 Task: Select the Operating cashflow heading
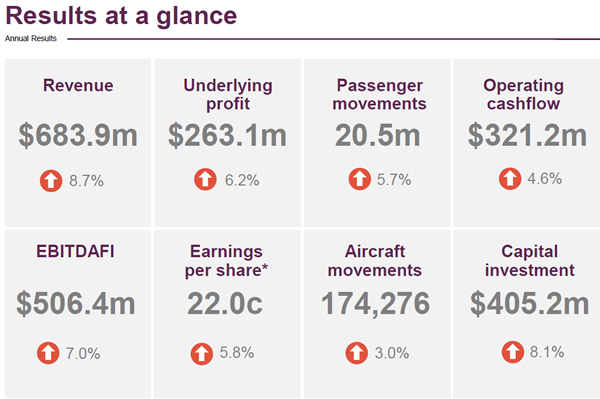point(523,94)
